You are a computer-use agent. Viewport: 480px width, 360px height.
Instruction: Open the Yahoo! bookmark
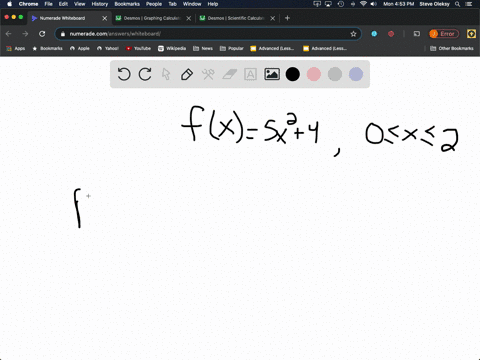coord(108,48)
